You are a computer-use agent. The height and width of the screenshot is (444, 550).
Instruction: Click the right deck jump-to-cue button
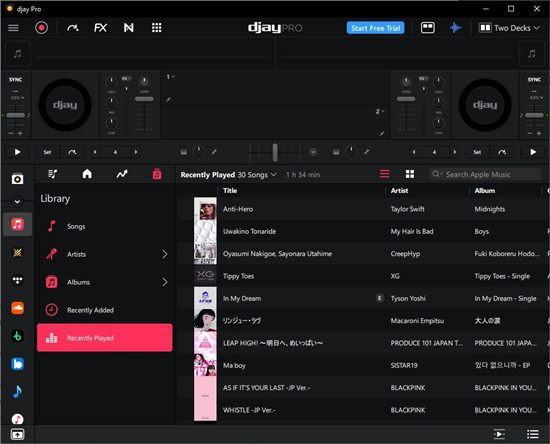pos(502,152)
